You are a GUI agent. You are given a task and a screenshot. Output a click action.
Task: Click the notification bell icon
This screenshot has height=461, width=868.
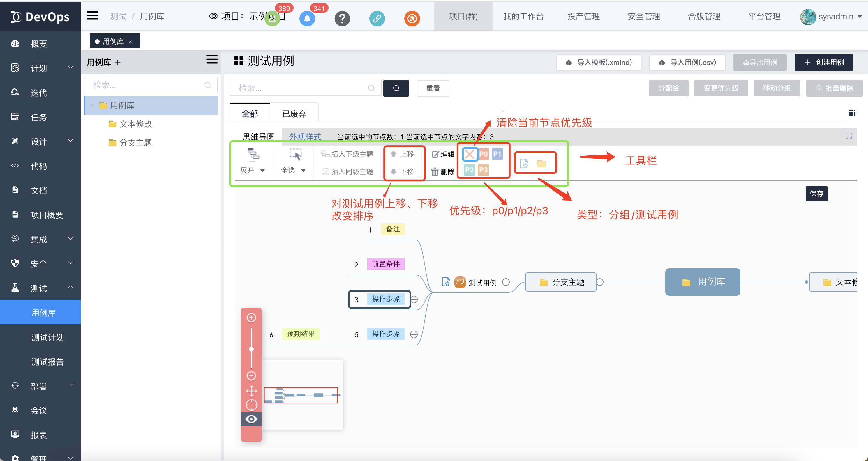click(307, 19)
